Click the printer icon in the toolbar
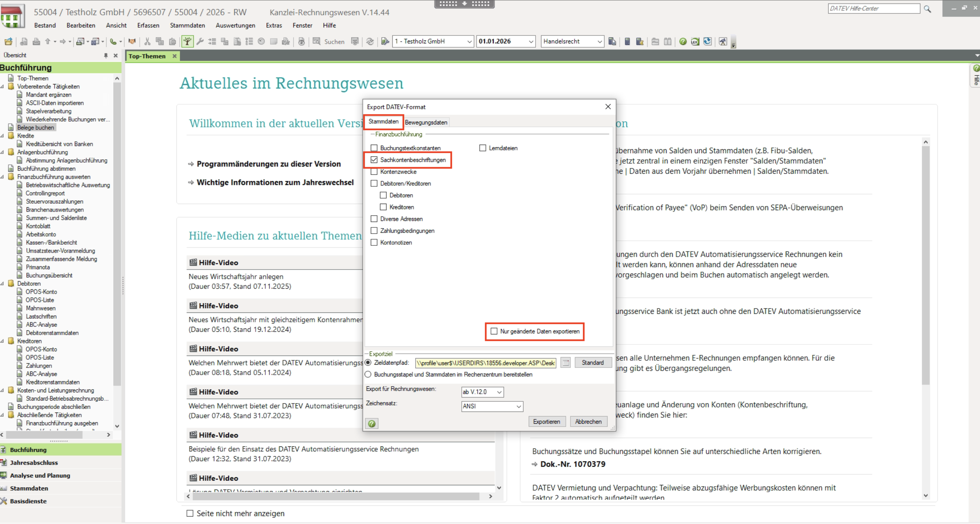980x524 pixels. coord(36,41)
